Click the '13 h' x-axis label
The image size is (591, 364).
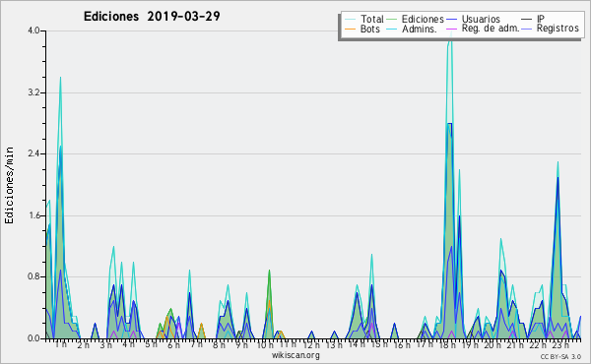[x=334, y=344]
